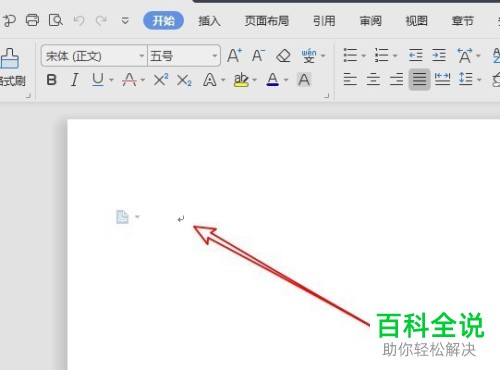Expand paste options dropdown in document
Image resolution: width=500 pixels, height=370 pixels.
point(137,217)
